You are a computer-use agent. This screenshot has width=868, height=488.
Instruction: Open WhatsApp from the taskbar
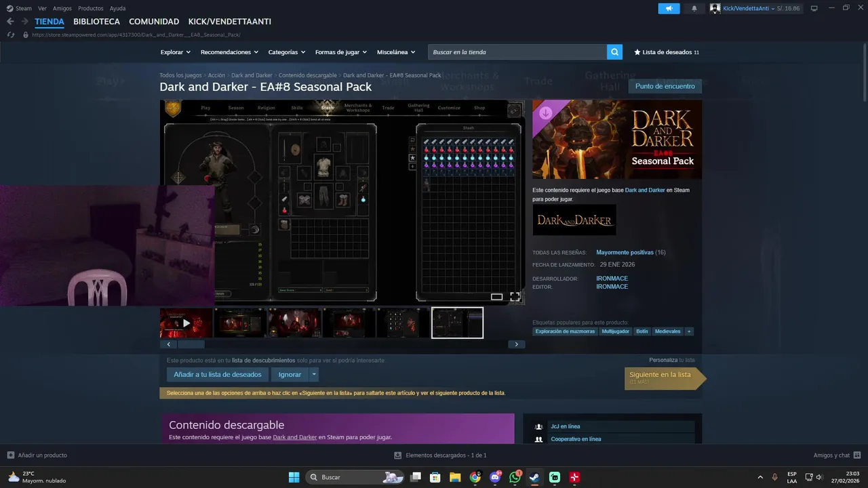coord(515,477)
